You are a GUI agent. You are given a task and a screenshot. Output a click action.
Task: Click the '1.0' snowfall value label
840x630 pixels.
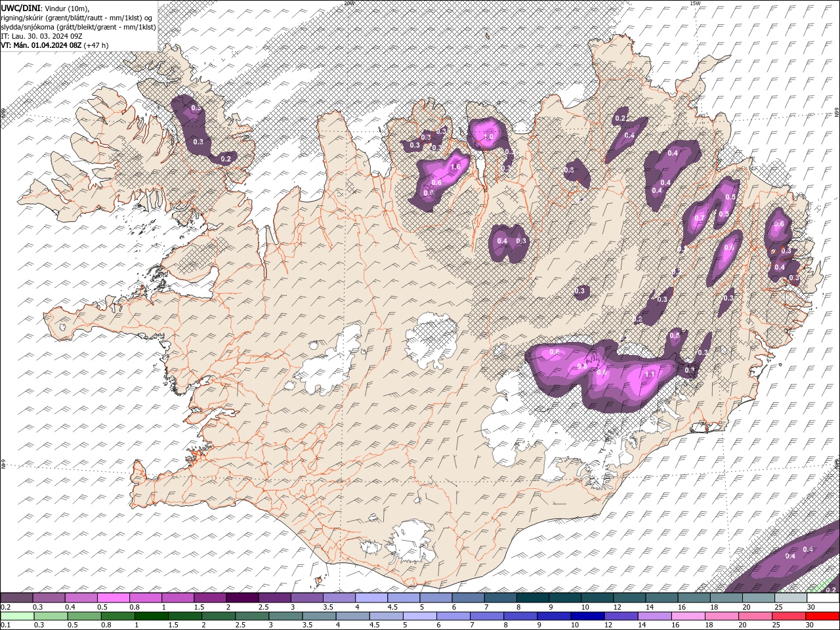coord(488,136)
